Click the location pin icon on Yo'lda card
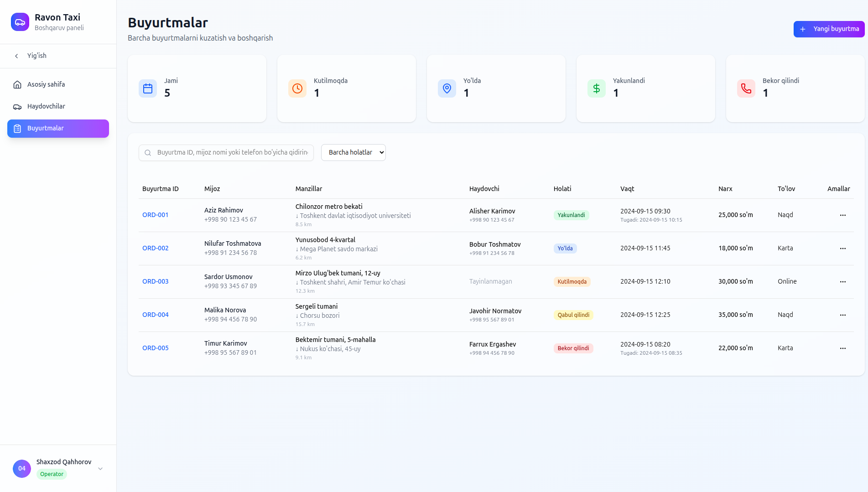This screenshot has width=868, height=492. [x=447, y=88]
